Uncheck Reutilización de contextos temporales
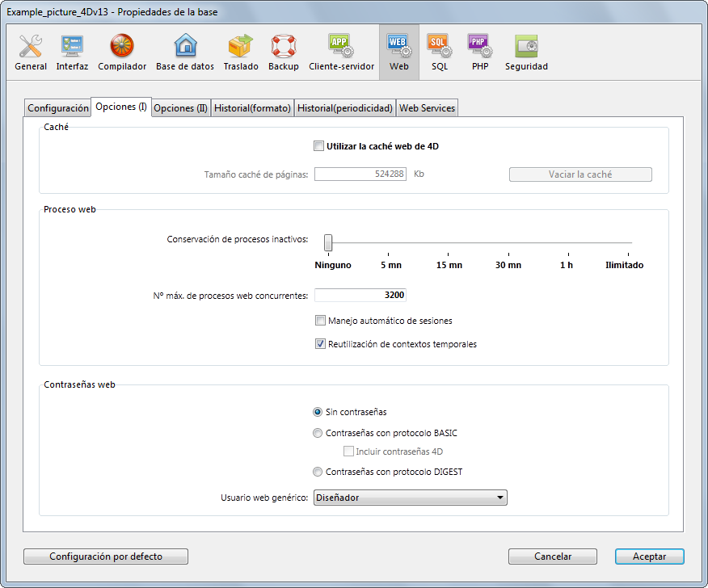 (x=320, y=344)
